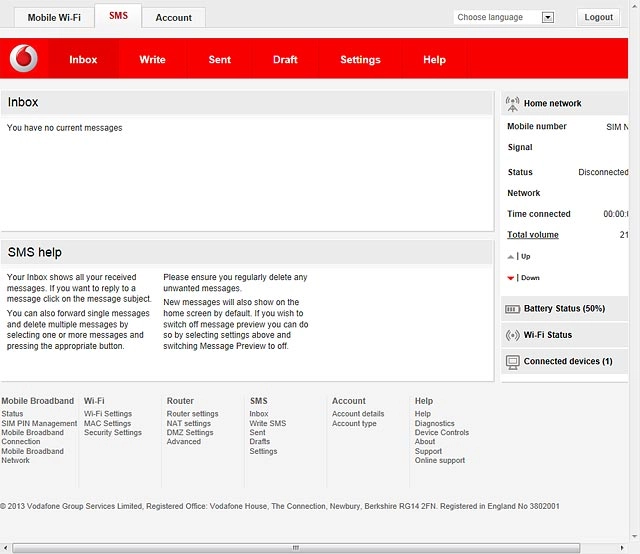Open the SMS Settings menu item
This screenshot has width=640, height=554.
pos(360,60)
